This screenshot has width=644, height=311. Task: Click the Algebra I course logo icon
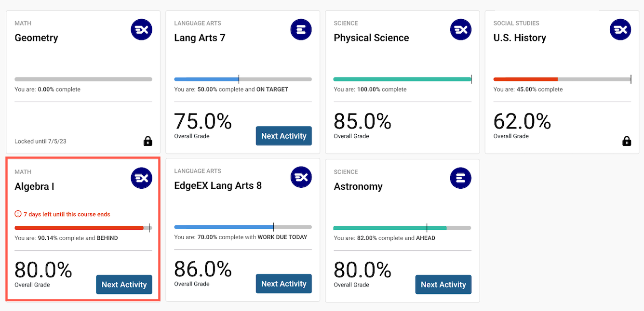142,179
